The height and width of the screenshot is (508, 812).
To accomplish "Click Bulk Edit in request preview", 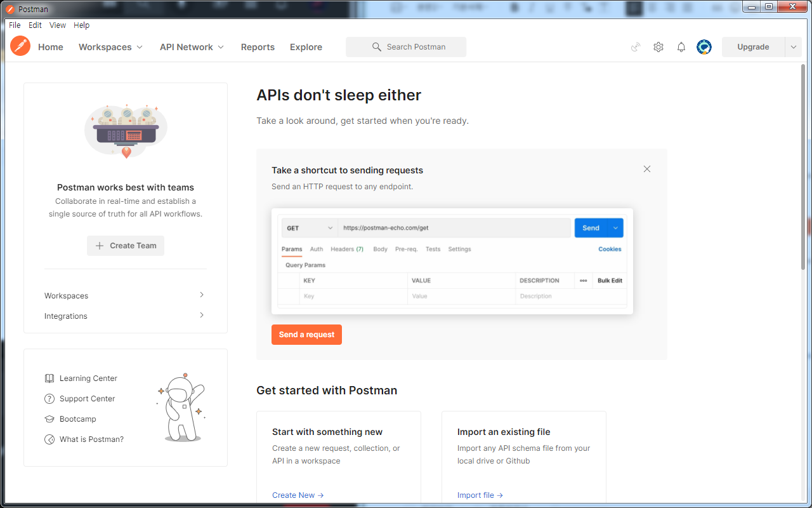I will (x=610, y=281).
